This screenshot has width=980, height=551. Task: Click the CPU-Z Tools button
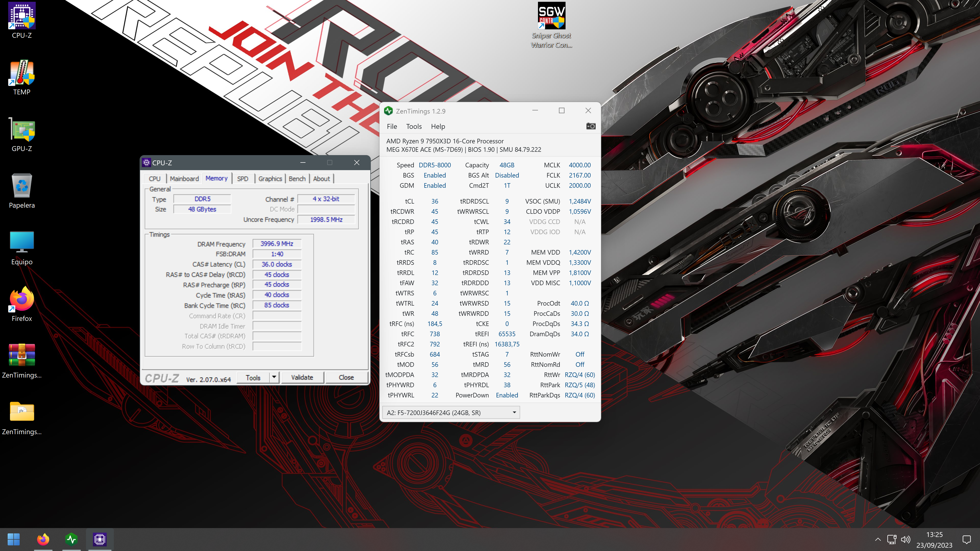[253, 377]
